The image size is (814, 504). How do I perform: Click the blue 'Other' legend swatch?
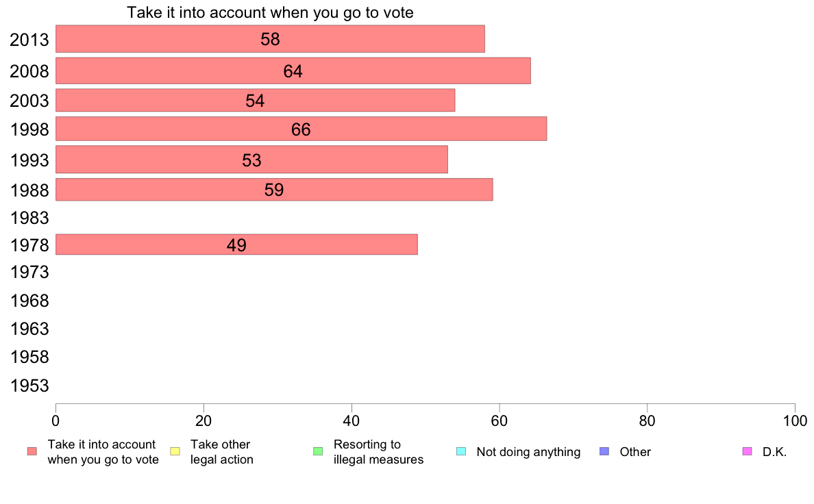click(604, 451)
